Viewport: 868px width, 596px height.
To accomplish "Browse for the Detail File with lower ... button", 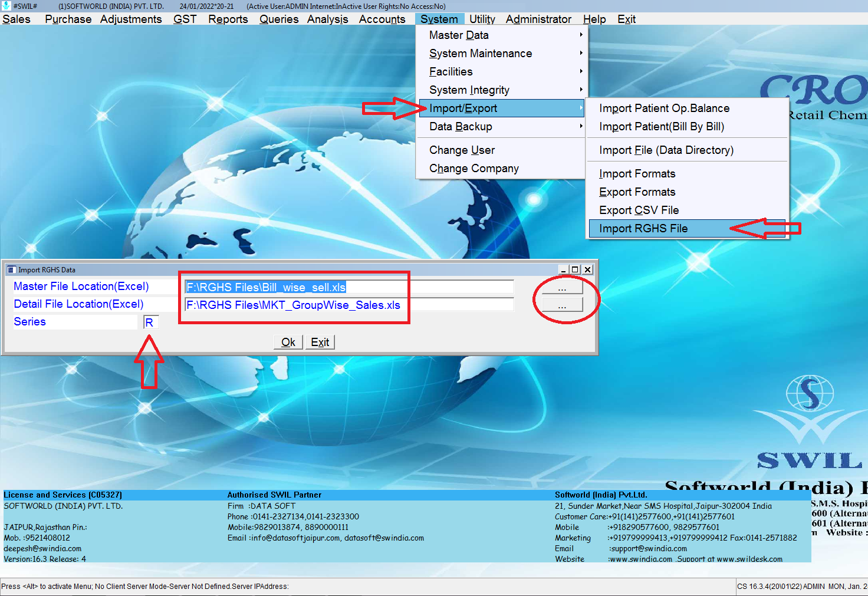I will 562,305.
